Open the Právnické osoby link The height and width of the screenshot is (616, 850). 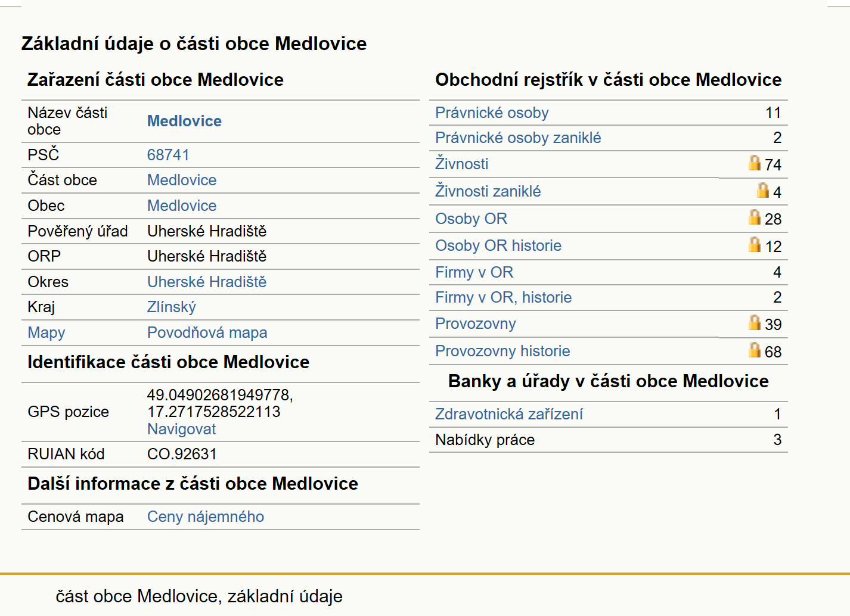click(x=492, y=113)
